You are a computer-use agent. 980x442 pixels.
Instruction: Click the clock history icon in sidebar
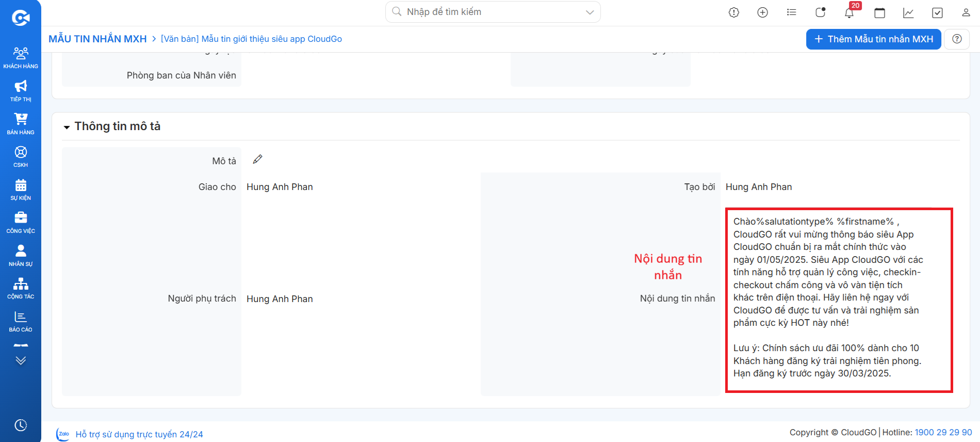point(21,425)
